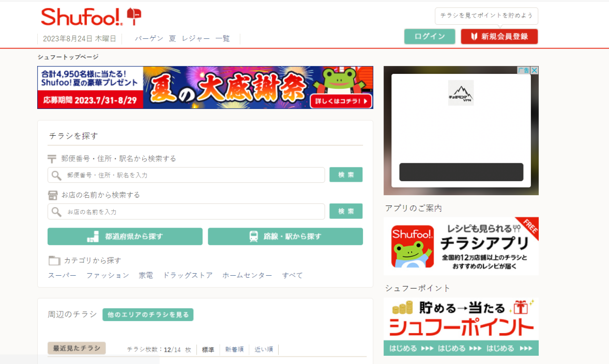Viewport: 609px width, 364px height.
Task: Switch to the 最近見たチラシ tab
Action: [77, 348]
